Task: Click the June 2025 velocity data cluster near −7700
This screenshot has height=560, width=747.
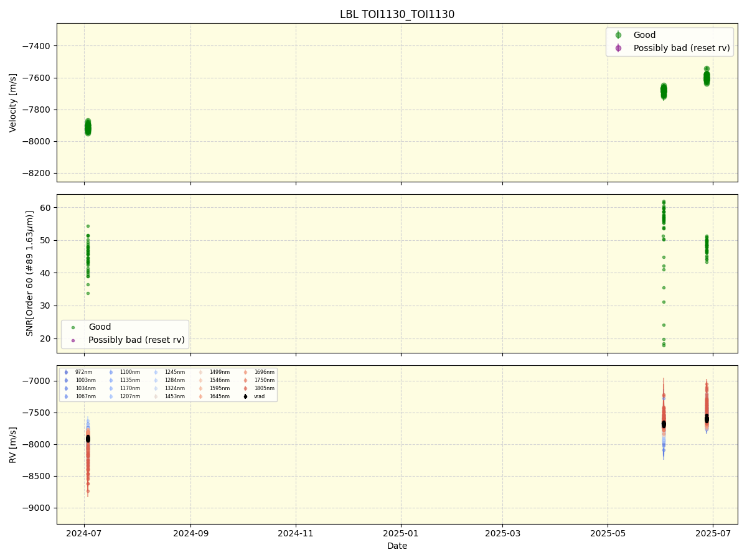Action: point(664,91)
